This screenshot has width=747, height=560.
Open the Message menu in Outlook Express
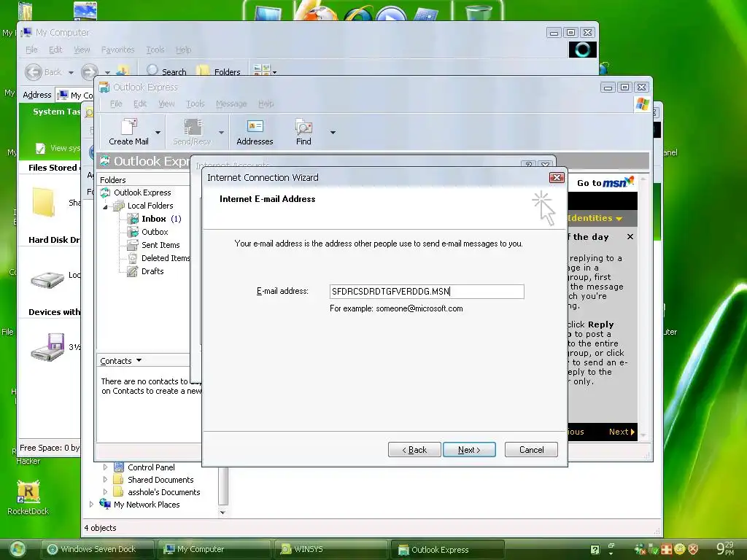click(231, 104)
